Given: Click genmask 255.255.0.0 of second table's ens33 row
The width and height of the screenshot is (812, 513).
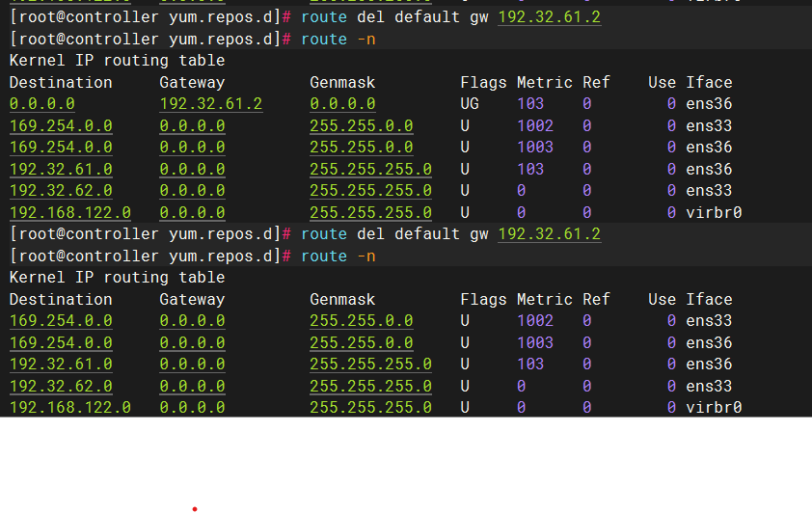Looking at the screenshot, I should click(361, 321).
